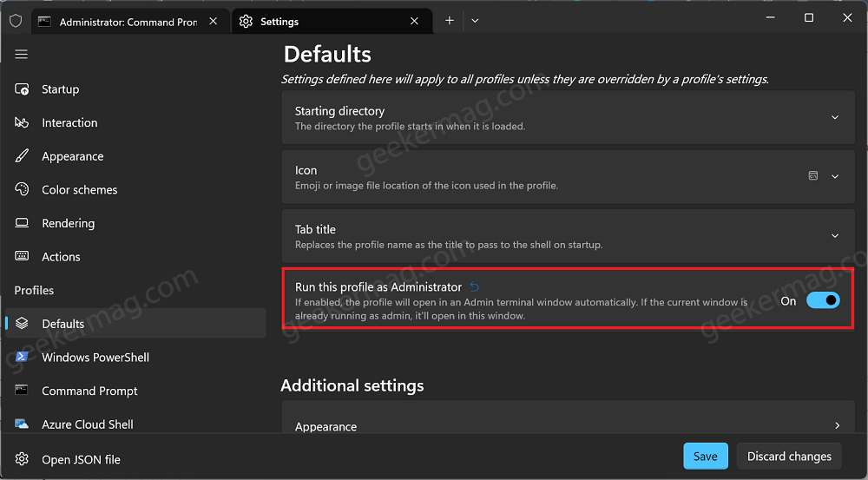Click the Color schemes palette icon
The image size is (868, 480).
[22, 189]
